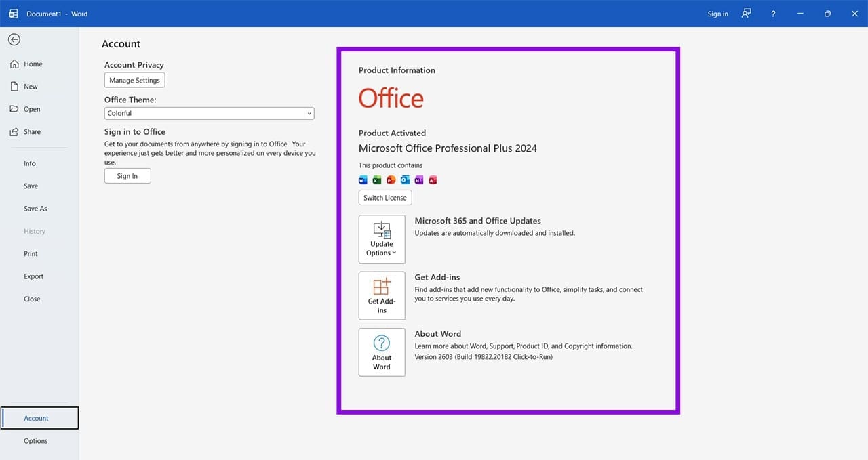This screenshot has width=868, height=460.
Task: Restore down the Word window
Action: point(827,14)
